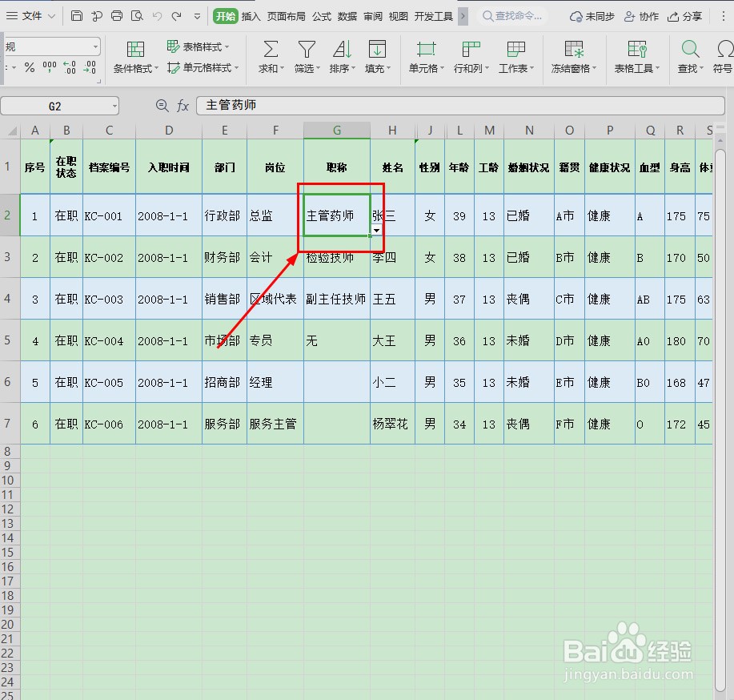Open the validation dropdown arrow on cell G2
The height and width of the screenshot is (700, 734).
377,230
